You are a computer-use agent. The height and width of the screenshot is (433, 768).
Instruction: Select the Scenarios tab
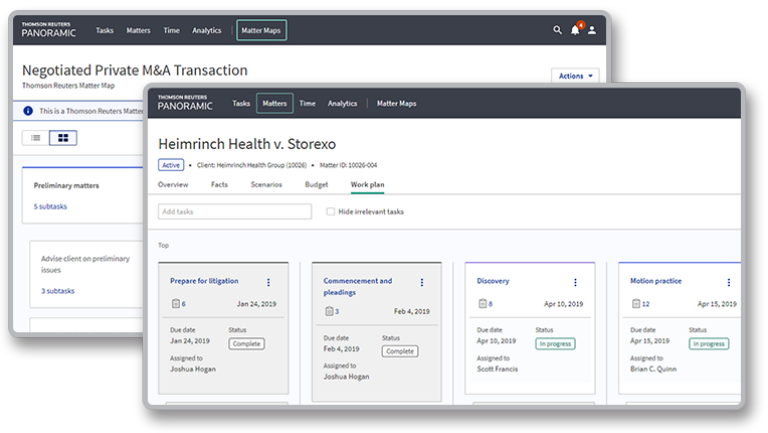tap(266, 185)
